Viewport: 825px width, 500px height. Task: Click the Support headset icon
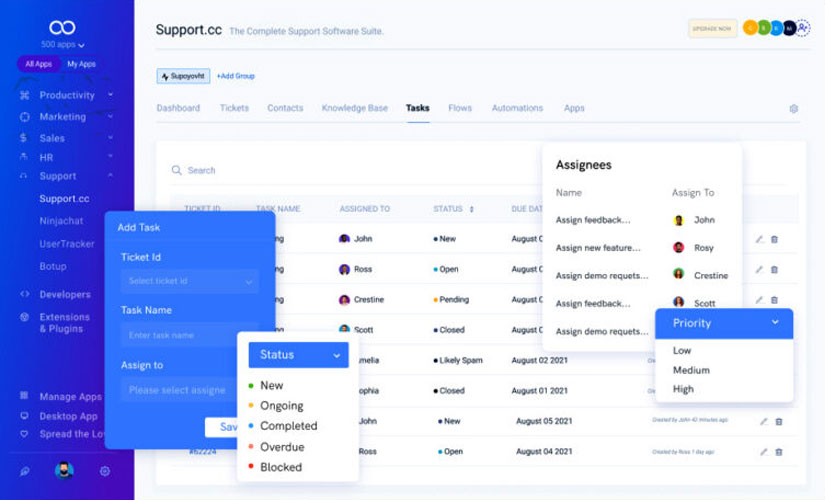(x=23, y=176)
